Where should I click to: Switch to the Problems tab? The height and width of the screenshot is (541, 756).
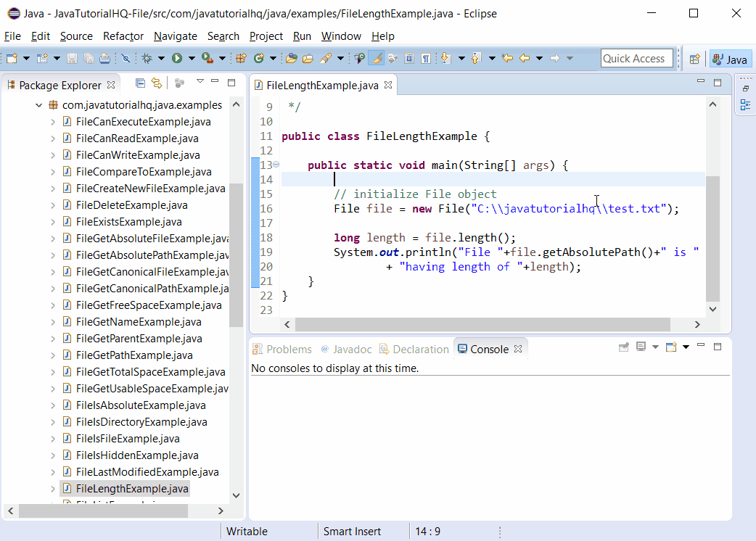[282, 349]
